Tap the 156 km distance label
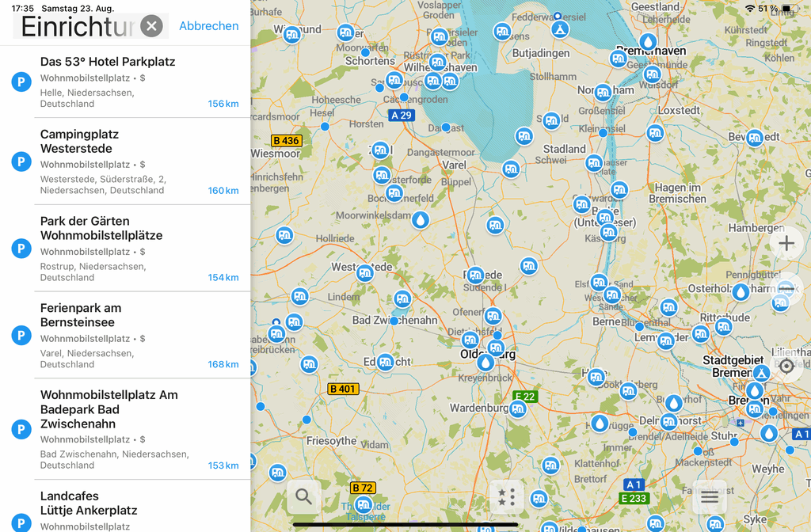Screen dimensions: 811x532 click(223, 104)
